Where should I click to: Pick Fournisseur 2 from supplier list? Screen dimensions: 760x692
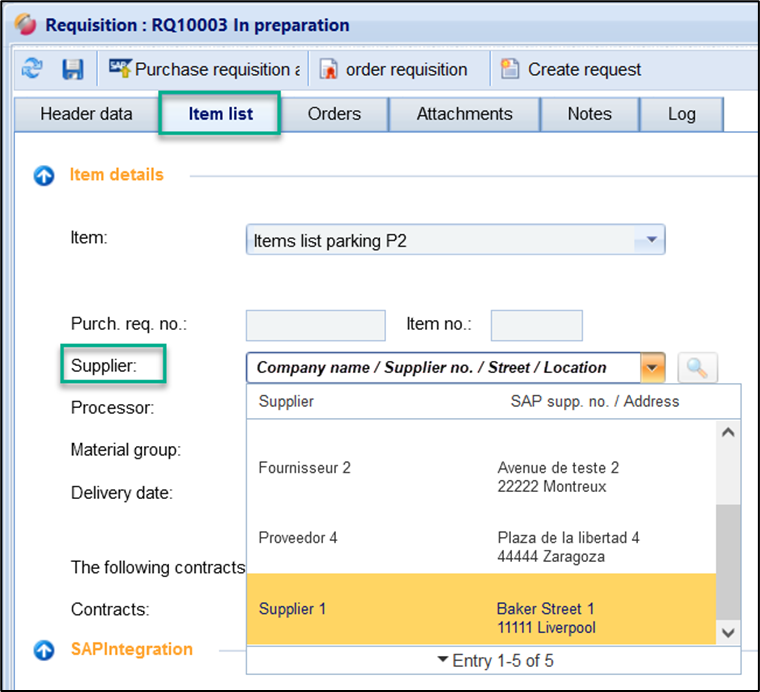pyautogui.click(x=480, y=477)
